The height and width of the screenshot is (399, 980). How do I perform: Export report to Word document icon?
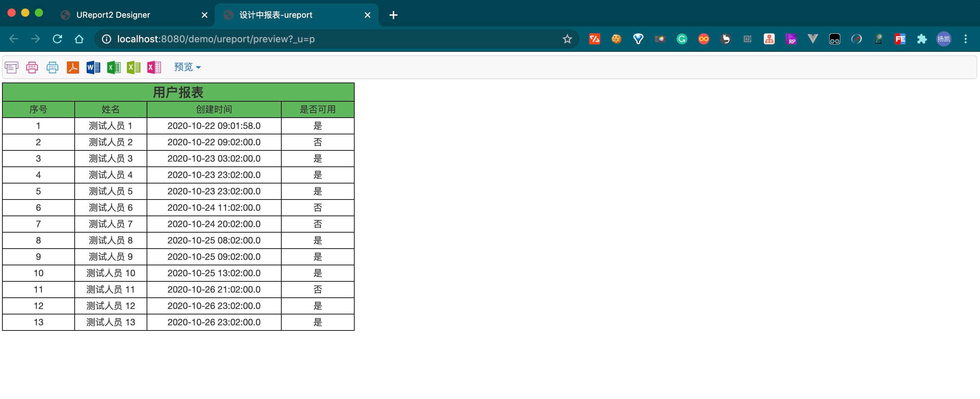[93, 68]
